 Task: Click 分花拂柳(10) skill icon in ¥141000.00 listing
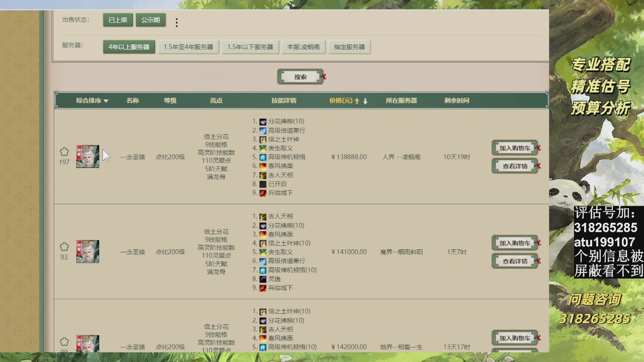pos(263,226)
